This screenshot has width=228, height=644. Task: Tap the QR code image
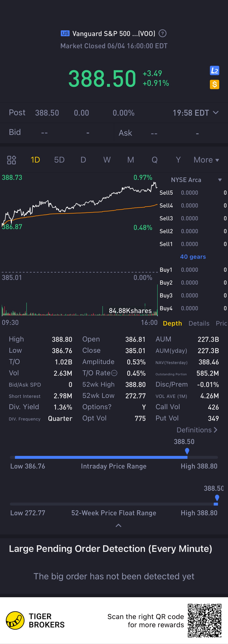click(204, 620)
